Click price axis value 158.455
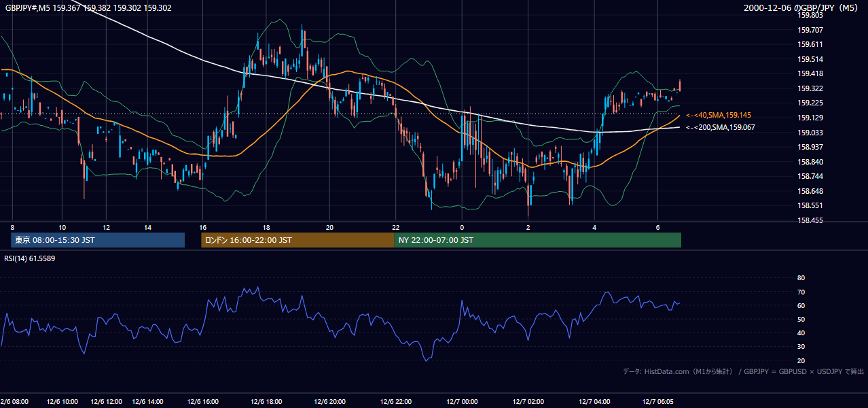Viewport: 868px width, 408px height. [810, 221]
